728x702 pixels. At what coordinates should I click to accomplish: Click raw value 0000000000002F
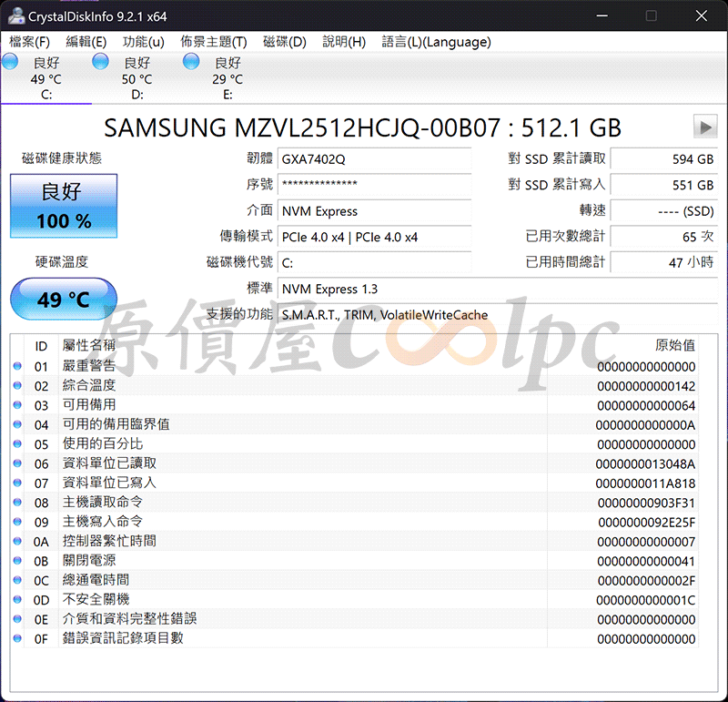(x=646, y=581)
